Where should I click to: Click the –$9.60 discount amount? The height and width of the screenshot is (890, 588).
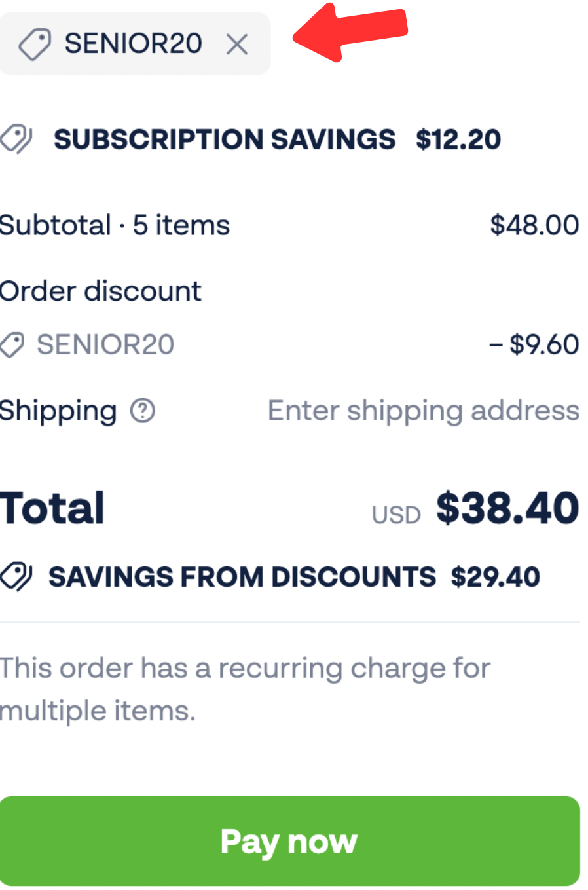click(534, 344)
